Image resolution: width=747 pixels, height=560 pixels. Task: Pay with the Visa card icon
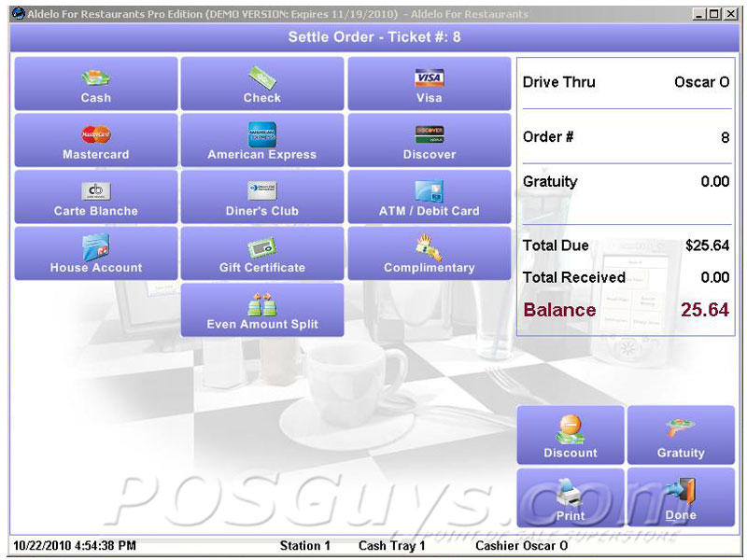point(430,77)
